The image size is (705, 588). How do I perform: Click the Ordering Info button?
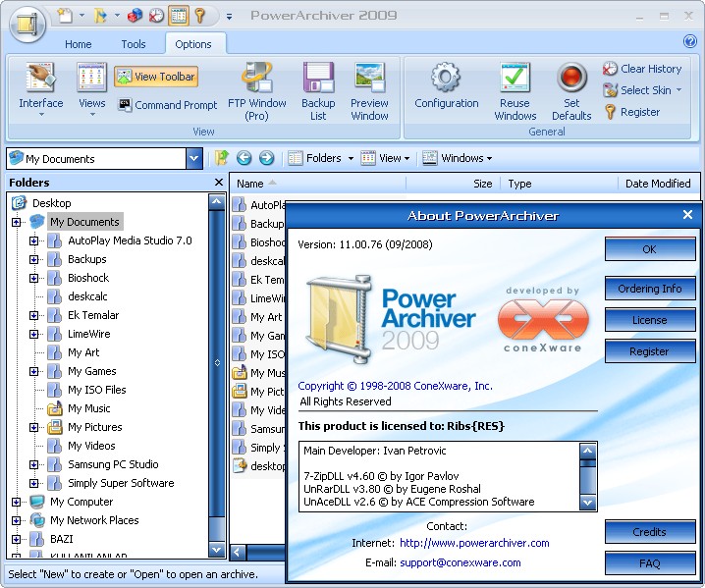coord(650,289)
